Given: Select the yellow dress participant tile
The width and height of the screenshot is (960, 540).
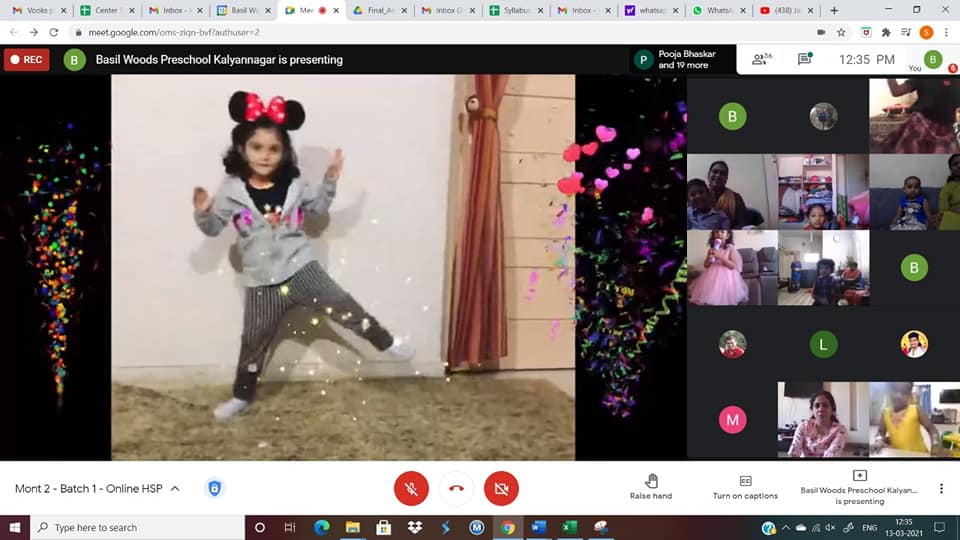Looking at the screenshot, I should coord(914,420).
